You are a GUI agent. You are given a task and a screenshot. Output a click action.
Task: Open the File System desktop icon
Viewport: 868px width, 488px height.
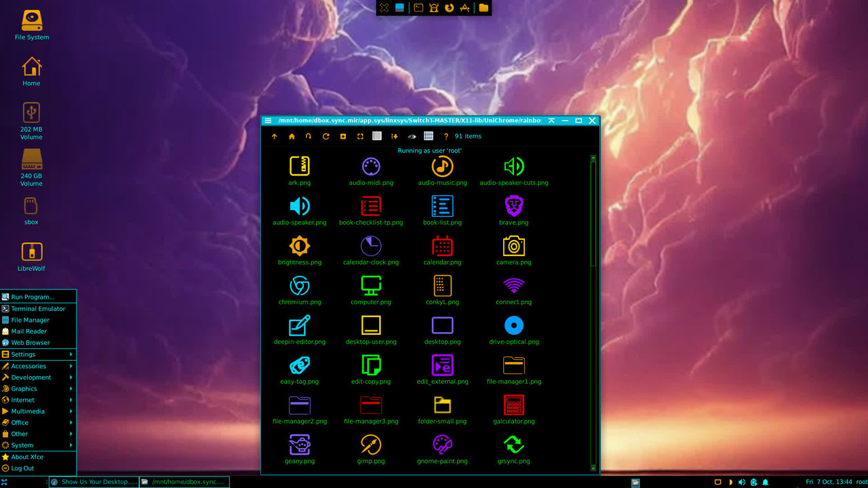point(31,22)
